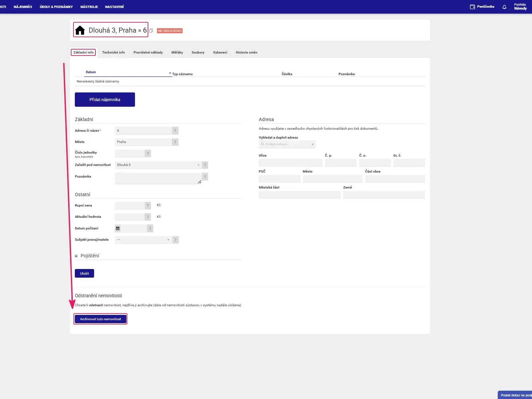Image resolution: width=532 pixels, height=399 pixels.
Task: Open Vybavení tab
Action: click(x=220, y=53)
